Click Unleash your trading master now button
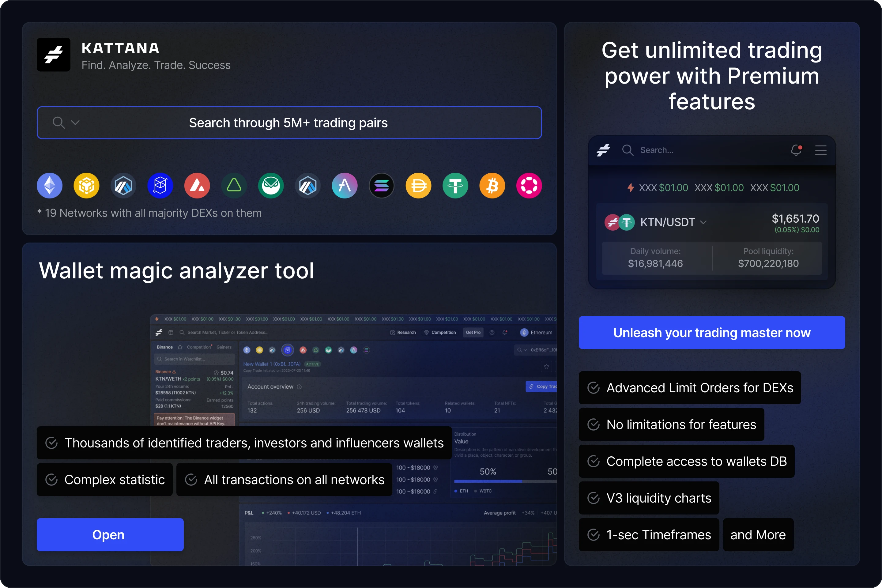882x588 pixels. pos(712,333)
